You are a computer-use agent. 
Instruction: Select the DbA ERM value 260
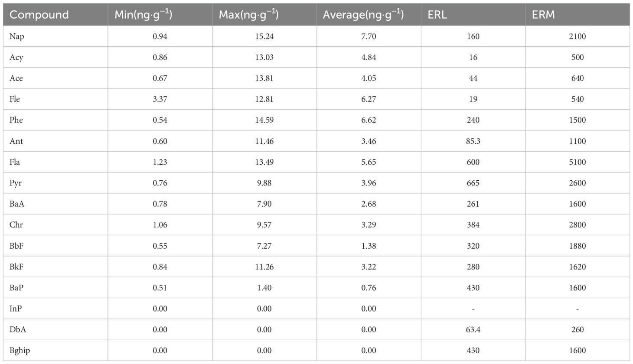[x=578, y=330]
